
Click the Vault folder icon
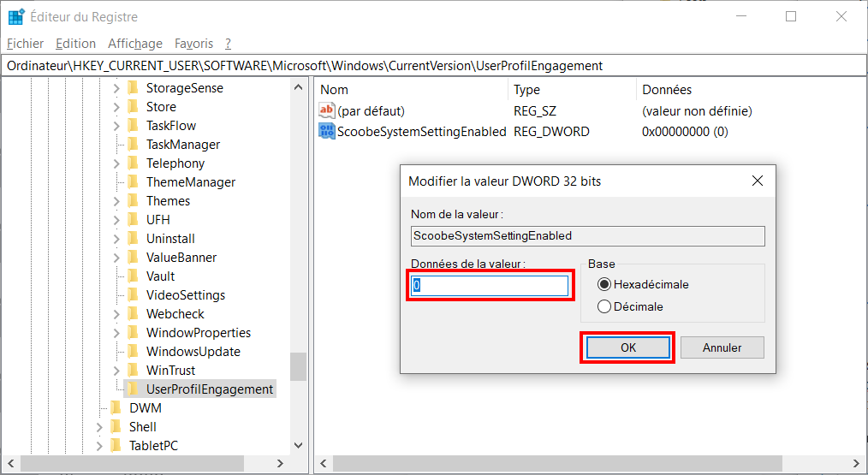coord(133,276)
